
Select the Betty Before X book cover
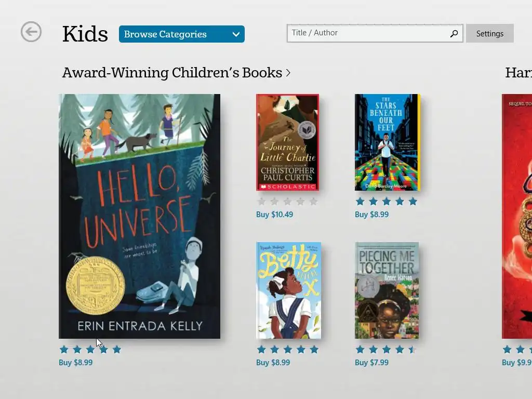click(x=288, y=290)
